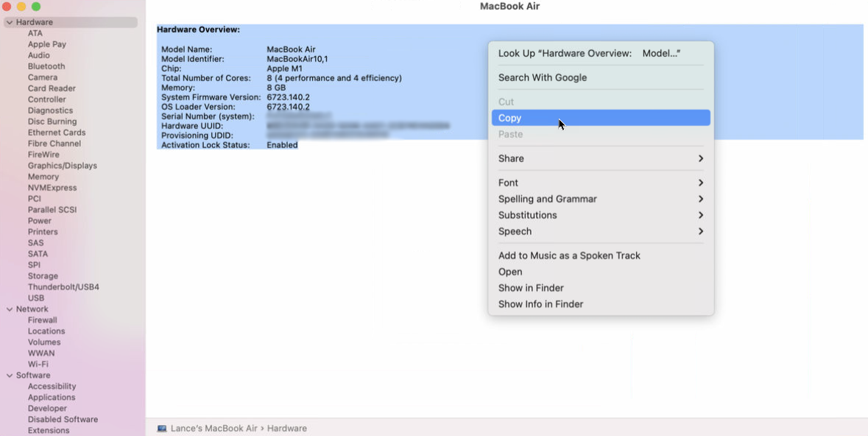Select Printers in the sidebar
Viewport: 868px width, 436px height.
tap(43, 232)
